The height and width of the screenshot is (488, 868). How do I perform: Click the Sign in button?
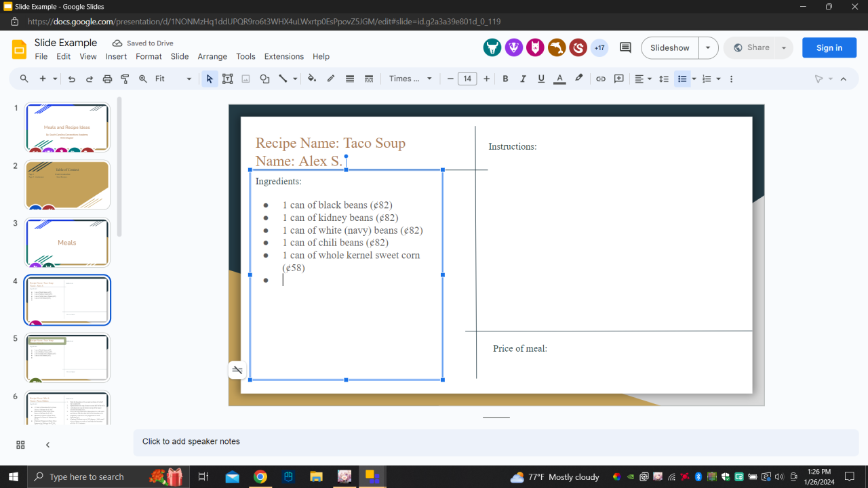pos(829,47)
